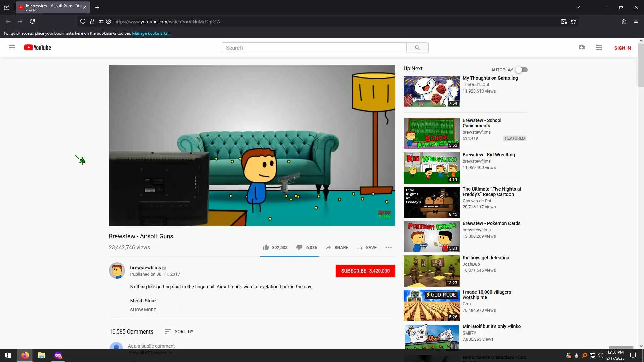Bookmark this page with star icon
644x362 pixels.
(x=573, y=22)
